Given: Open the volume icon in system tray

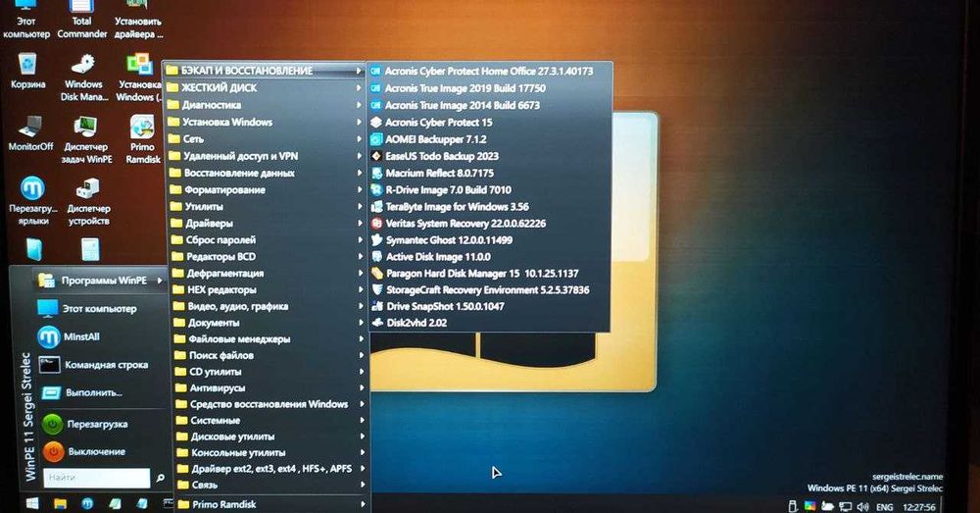Looking at the screenshot, I should point(863,507).
